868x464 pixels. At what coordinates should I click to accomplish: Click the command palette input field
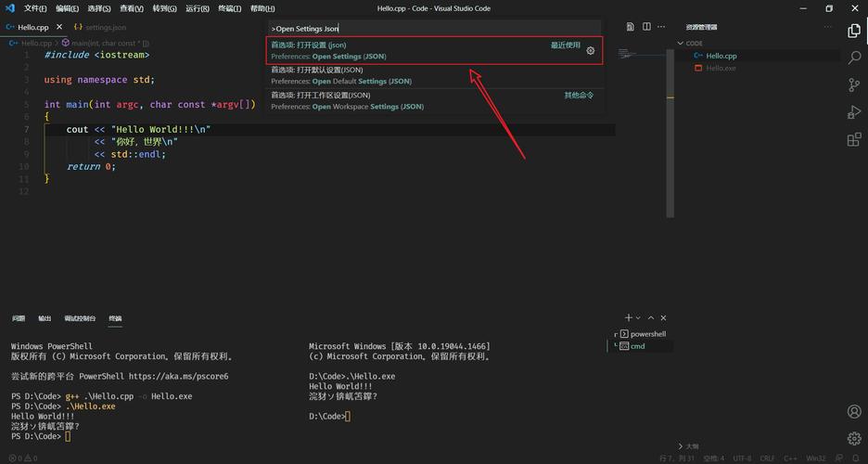click(x=435, y=28)
